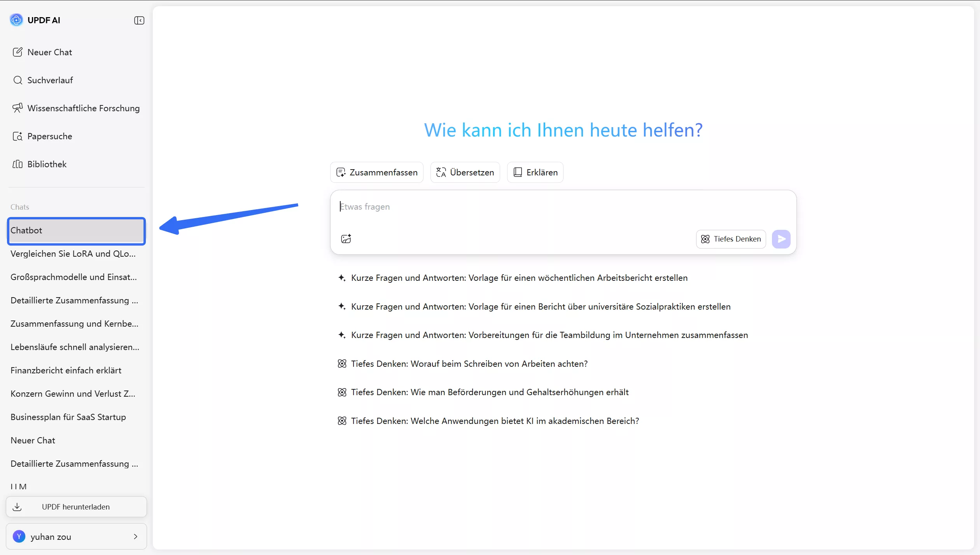Click the Erklären book icon
980x555 pixels.
517,172
